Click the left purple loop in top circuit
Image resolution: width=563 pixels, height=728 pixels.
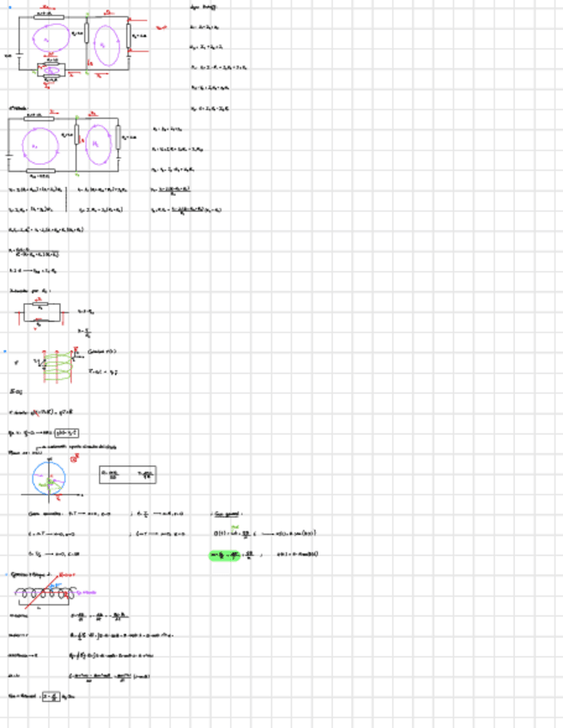pos(51,39)
